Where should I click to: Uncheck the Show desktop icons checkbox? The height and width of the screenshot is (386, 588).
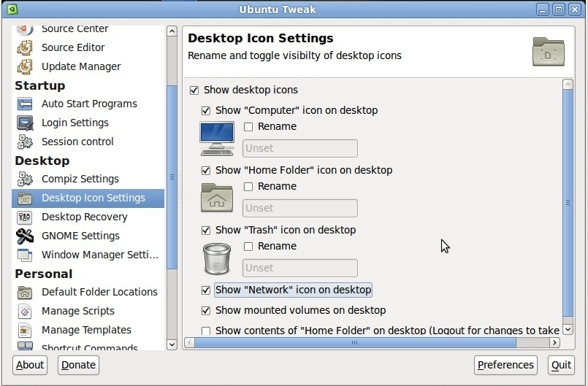pos(194,90)
